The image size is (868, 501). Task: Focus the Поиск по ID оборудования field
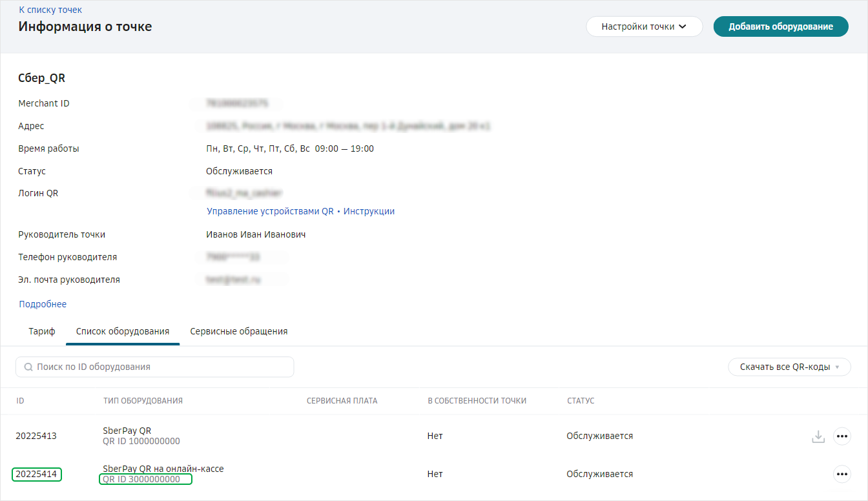[161, 367]
